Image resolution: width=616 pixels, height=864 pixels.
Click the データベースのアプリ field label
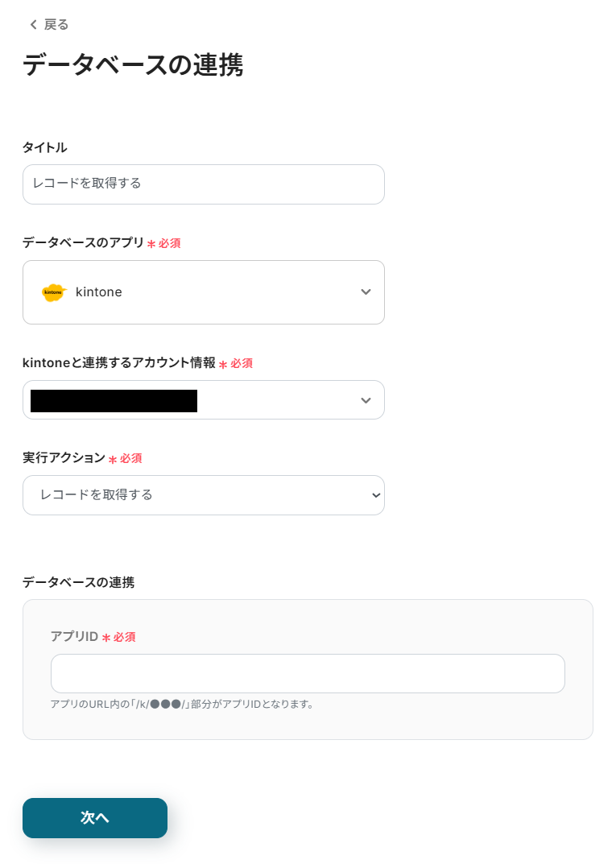(x=83, y=242)
